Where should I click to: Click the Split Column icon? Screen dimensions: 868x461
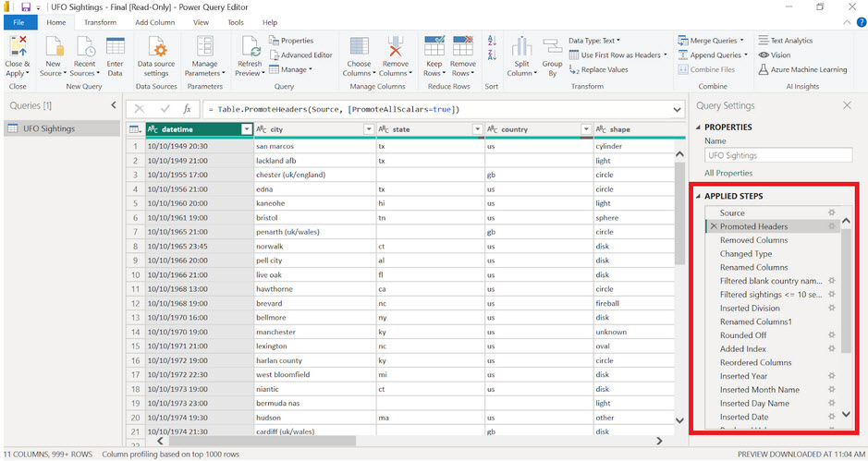(521, 46)
